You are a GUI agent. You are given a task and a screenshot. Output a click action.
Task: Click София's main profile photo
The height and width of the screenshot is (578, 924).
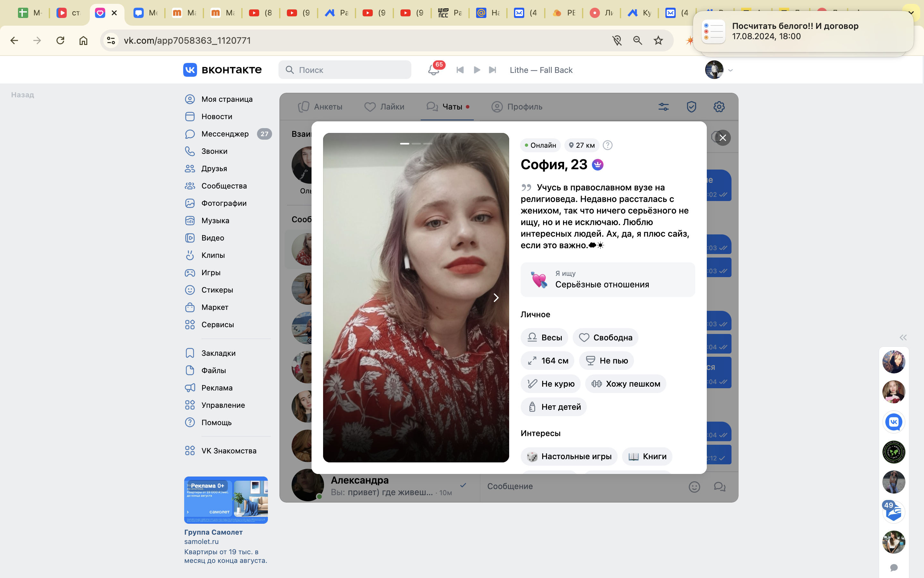[x=416, y=297]
